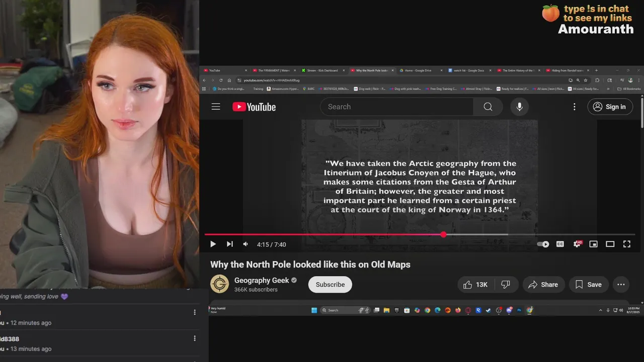
Task: Enable miniplayer mode
Action: [x=594, y=244]
